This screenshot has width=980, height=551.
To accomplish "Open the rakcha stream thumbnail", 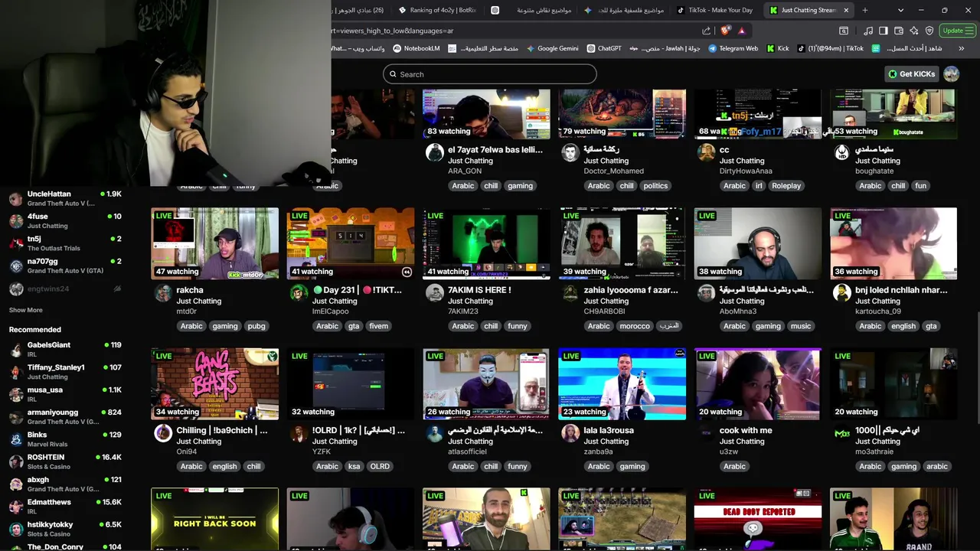I will (x=215, y=243).
